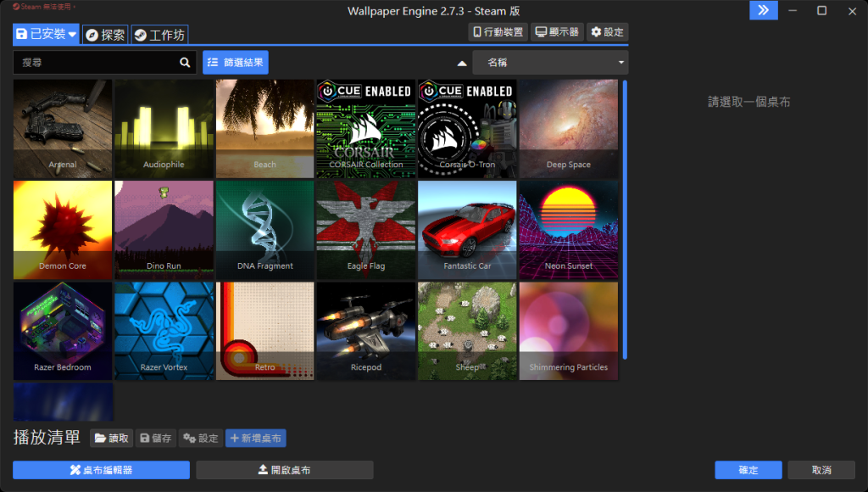Select the Arsenal wallpaper
868x492 pixels.
coord(63,129)
